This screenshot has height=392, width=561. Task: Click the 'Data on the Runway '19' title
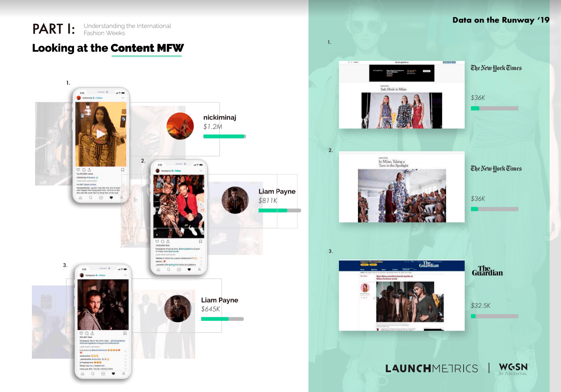(x=501, y=20)
